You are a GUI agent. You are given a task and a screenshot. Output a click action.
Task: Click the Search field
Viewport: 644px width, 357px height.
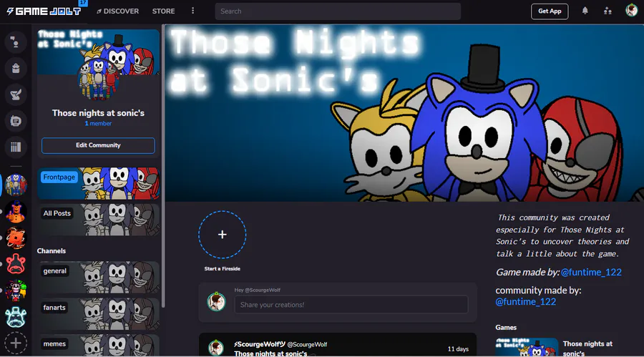point(338,11)
